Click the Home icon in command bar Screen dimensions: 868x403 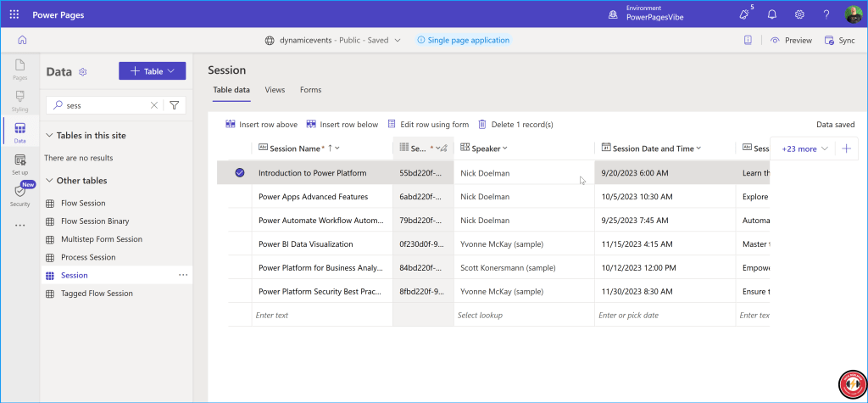click(x=21, y=40)
